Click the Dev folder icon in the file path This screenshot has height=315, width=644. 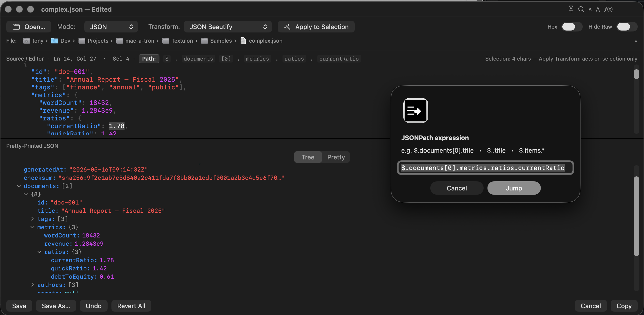pos(55,40)
